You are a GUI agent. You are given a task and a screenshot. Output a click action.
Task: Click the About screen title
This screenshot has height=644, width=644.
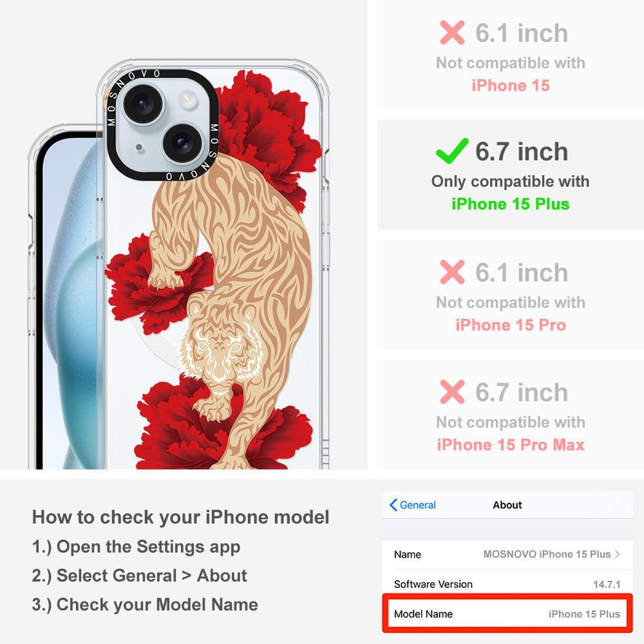point(507,505)
